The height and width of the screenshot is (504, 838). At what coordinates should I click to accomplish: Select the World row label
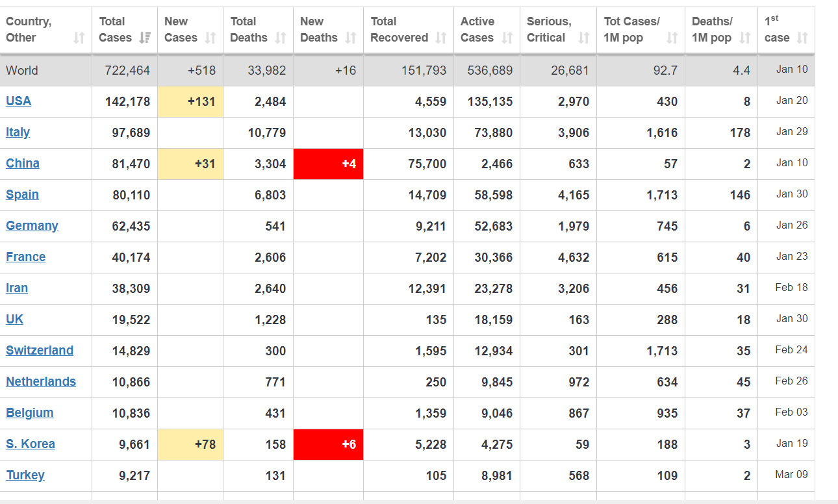22,70
